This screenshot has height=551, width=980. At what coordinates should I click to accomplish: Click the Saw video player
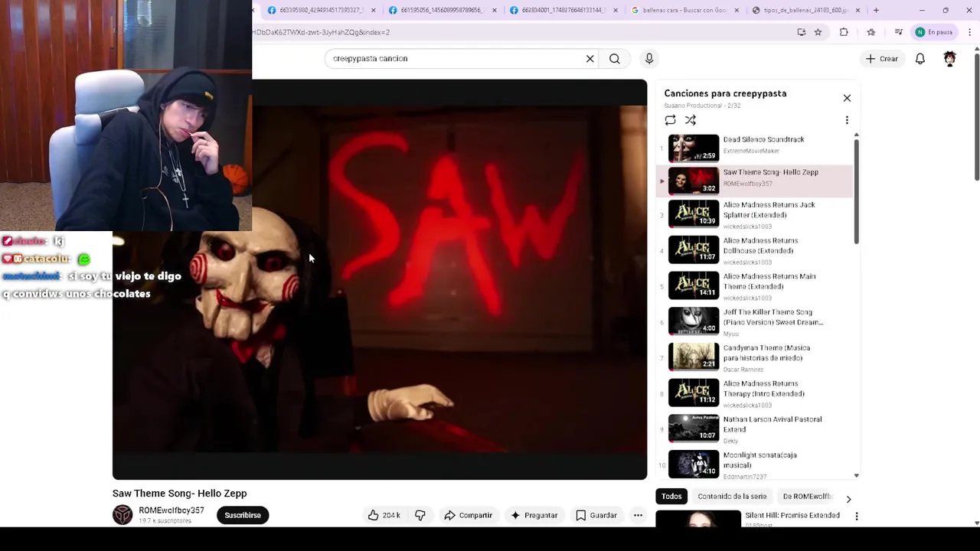(x=380, y=279)
